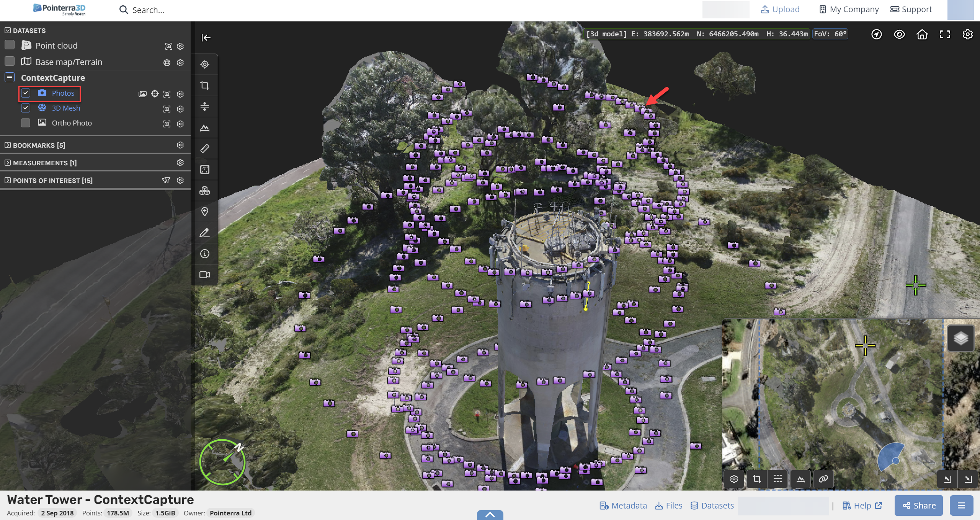
Task: Expand the Points of Interest section
Action: 52,181
